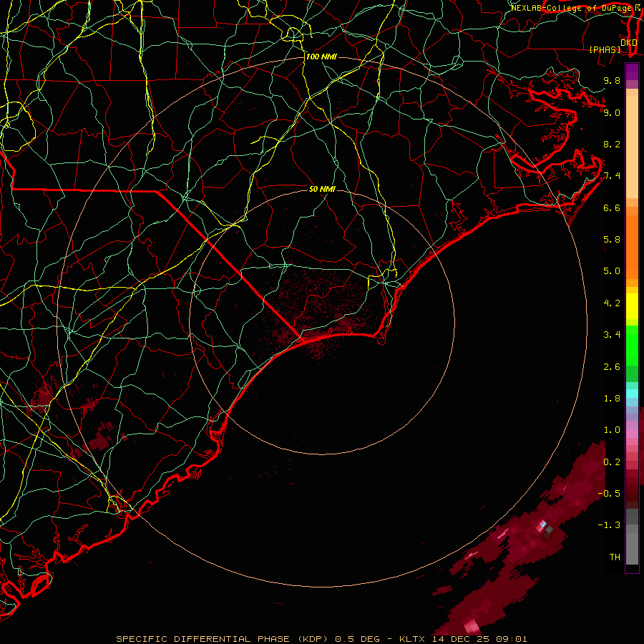Click the DKD label above the color scale
Screen dimensions: 644x644
click(x=628, y=43)
